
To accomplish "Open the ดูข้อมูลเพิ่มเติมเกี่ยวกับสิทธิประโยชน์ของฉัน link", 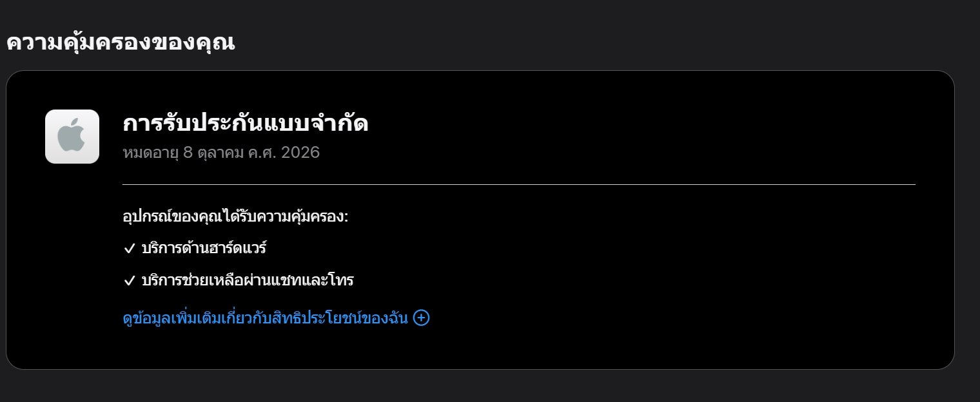I will [265, 318].
